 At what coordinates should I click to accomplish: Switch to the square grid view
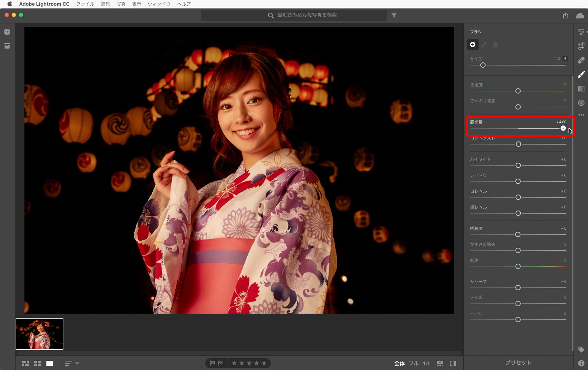coord(38,363)
